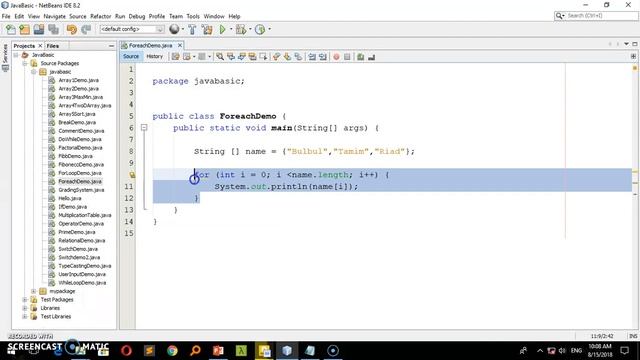Click the Debug Project icon
640x360 pixels.
241,29
